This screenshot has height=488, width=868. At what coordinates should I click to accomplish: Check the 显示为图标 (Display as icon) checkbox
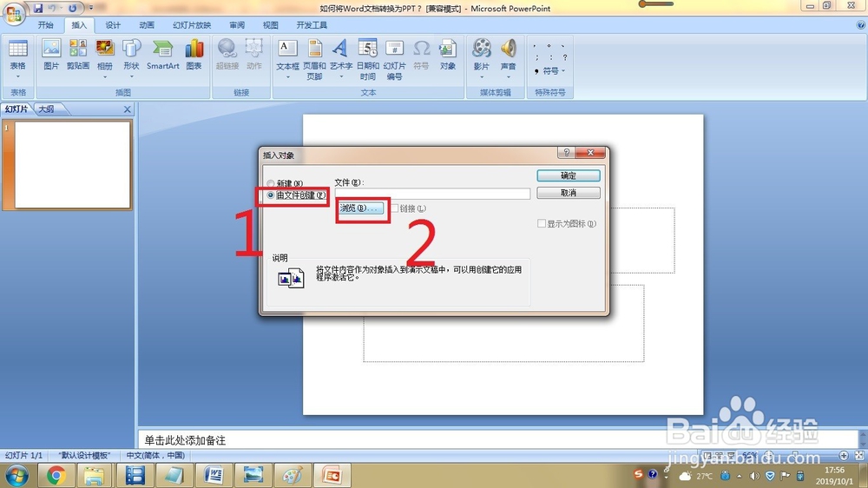(542, 224)
